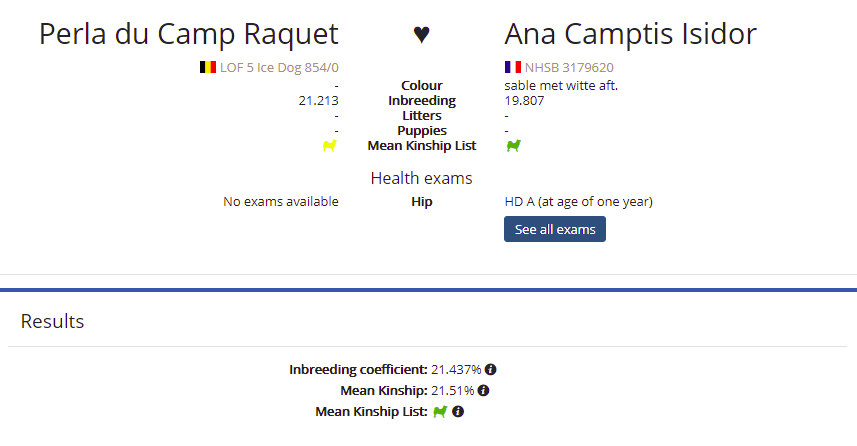
Task: Click the Mean Kinship List row label
Action: [421, 145]
